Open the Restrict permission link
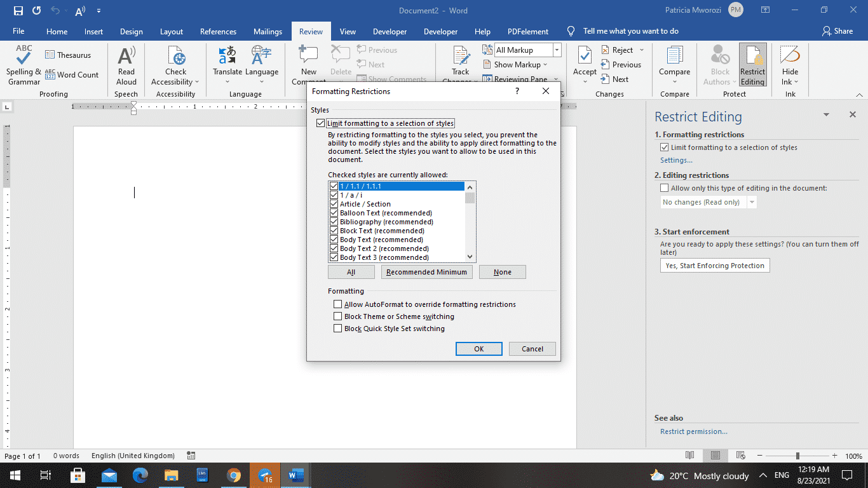This screenshot has height=488, width=868. tap(693, 431)
